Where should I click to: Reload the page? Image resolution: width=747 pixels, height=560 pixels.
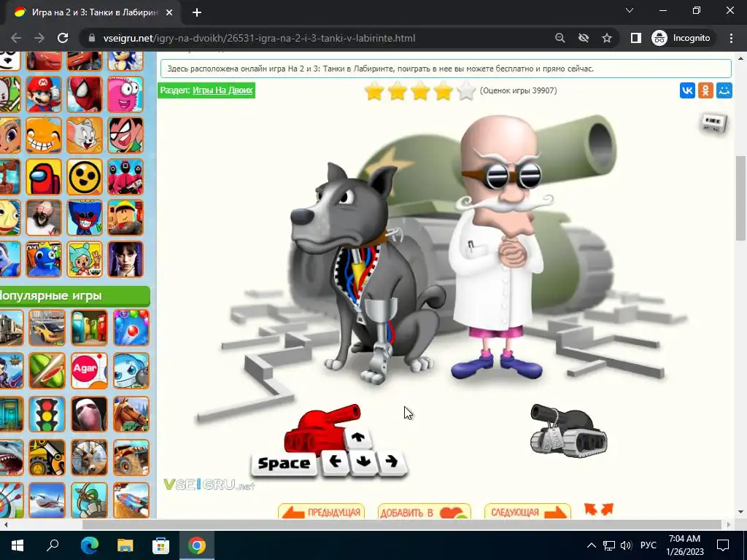63,38
